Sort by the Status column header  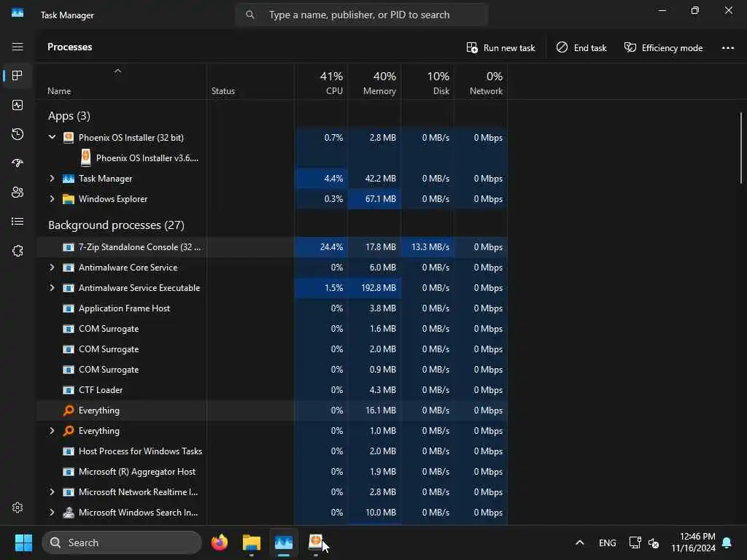251,82
